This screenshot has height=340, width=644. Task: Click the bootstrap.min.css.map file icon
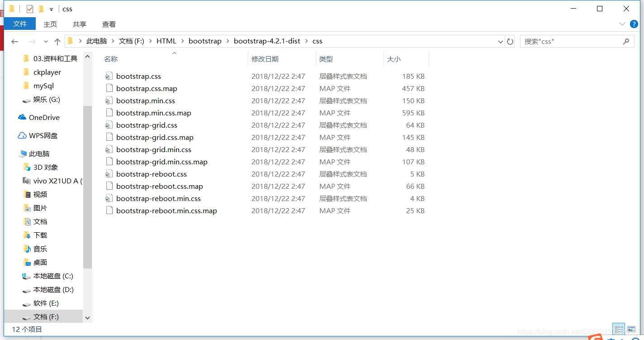coord(109,113)
